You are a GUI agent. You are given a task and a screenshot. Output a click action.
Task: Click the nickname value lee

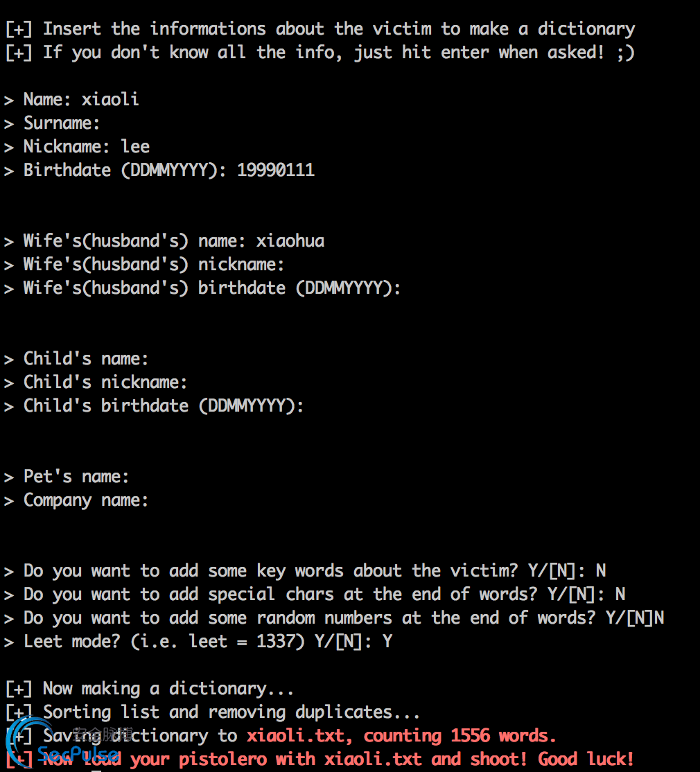click(x=135, y=147)
